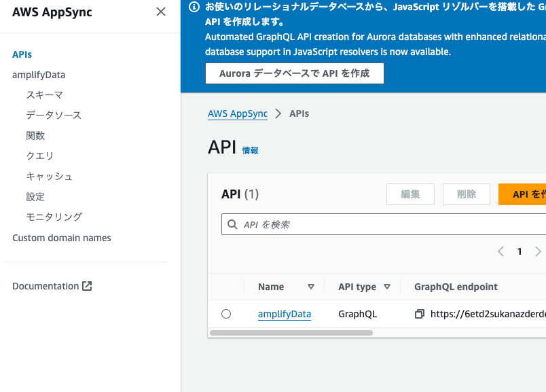Open amplifyData in the side navigation

[x=39, y=75]
